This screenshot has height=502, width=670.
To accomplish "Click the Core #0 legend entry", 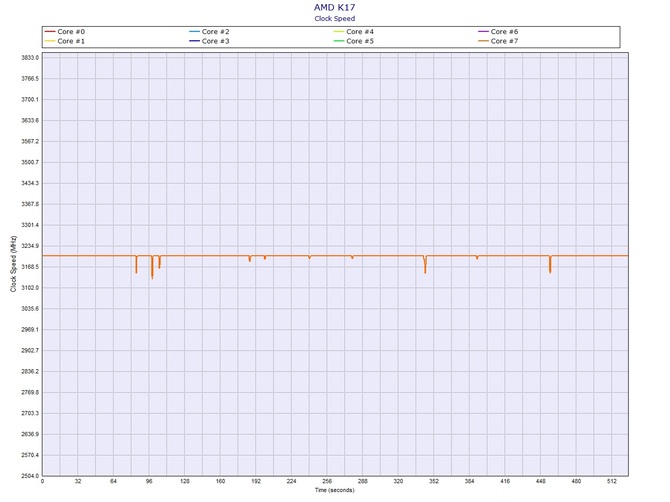I will click(x=65, y=32).
